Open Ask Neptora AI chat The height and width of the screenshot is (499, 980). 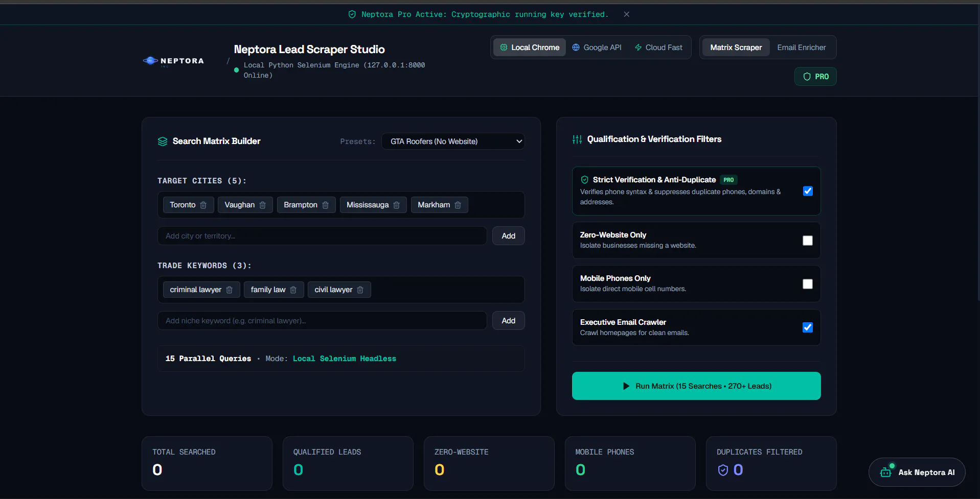tap(917, 472)
